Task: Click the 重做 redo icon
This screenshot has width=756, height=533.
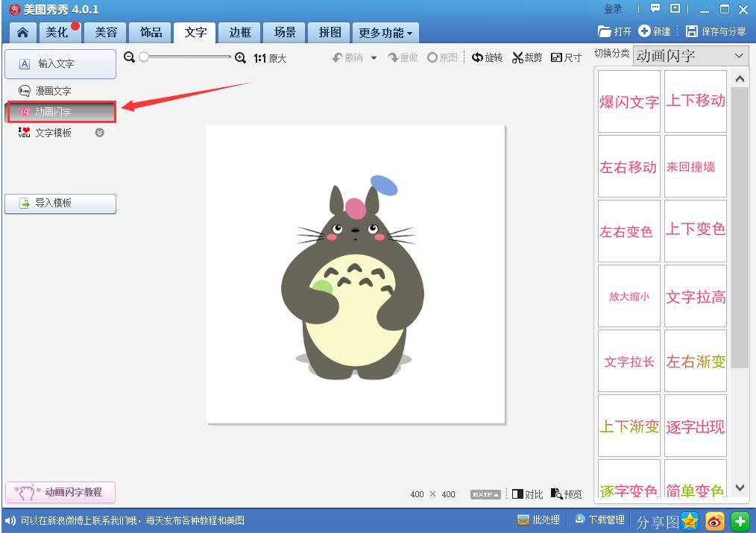Action: point(393,58)
